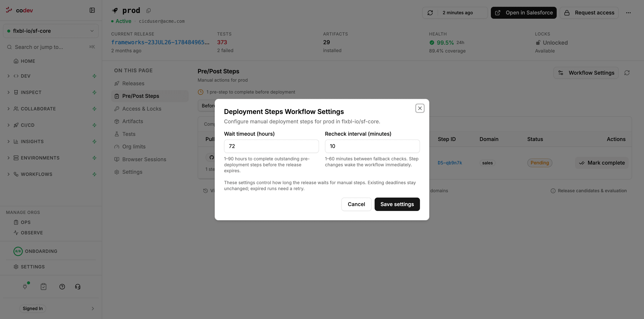This screenshot has height=319, width=644.
Task: Click the health green checkmark icon
Action: pyautogui.click(x=432, y=43)
